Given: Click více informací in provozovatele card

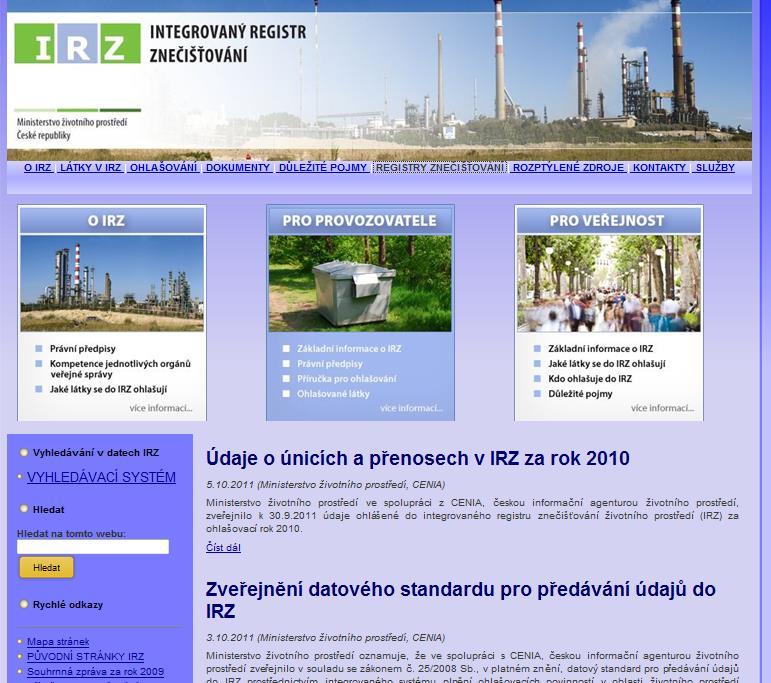Looking at the screenshot, I should pos(411,408).
